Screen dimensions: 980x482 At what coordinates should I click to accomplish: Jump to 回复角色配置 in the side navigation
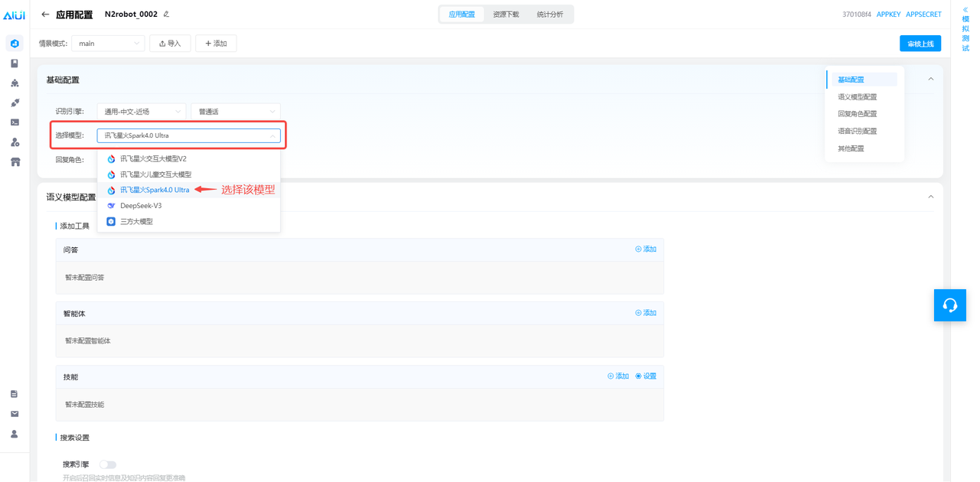[857, 114]
